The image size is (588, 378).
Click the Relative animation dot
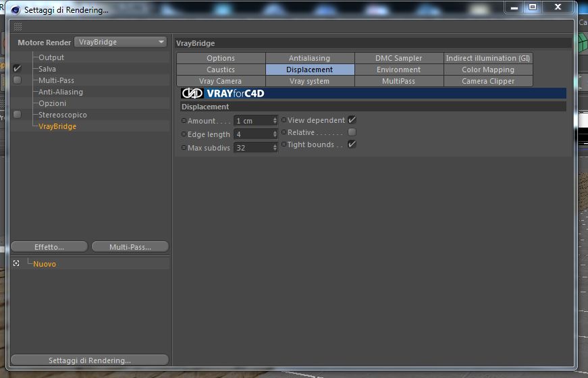[x=284, y=132]
